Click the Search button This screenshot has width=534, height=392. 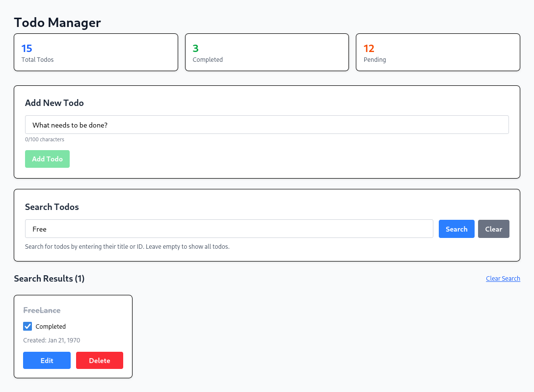456,229
